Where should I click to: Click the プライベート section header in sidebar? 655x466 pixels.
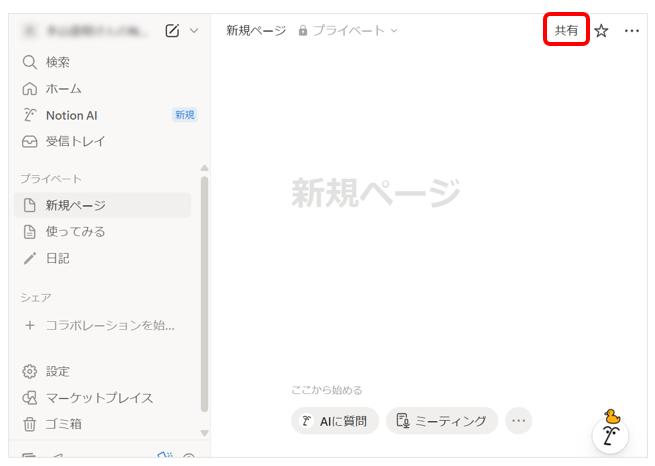[x=51, y=179]
